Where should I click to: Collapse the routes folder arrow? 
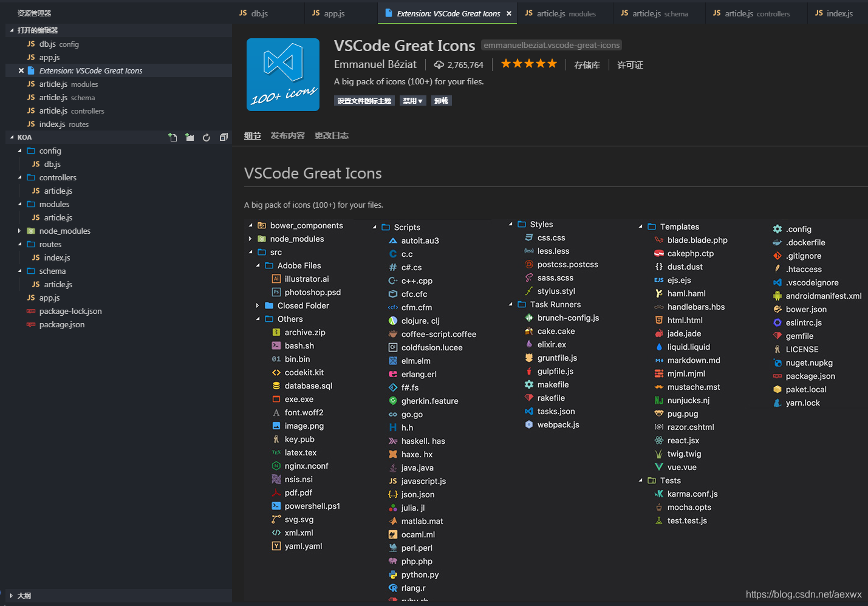[20, 244]
